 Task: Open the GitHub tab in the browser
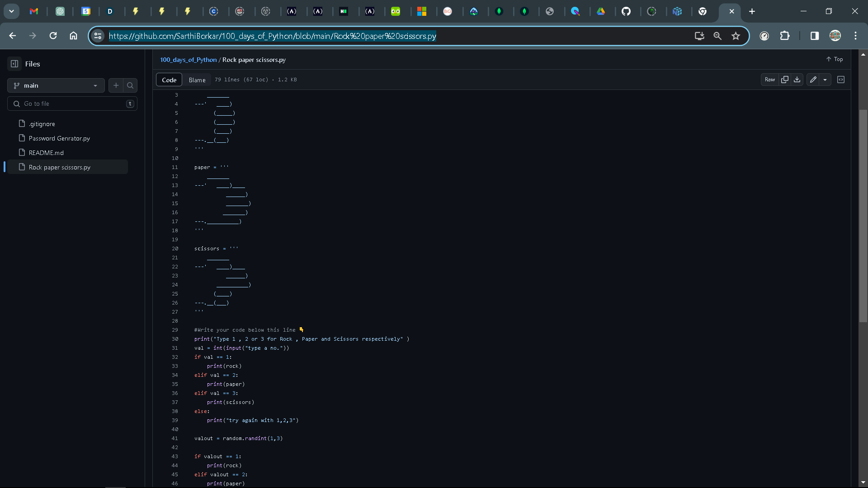(x=627, y=11)
